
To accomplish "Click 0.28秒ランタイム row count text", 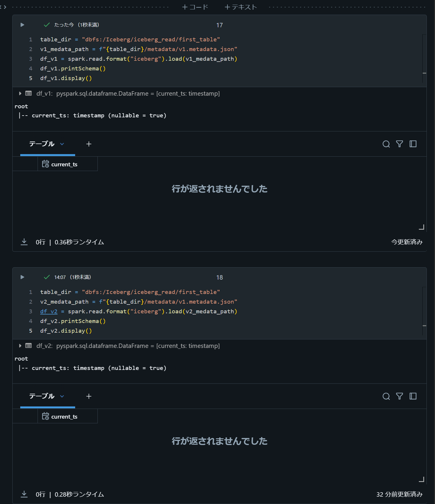I will pos(79,495).
